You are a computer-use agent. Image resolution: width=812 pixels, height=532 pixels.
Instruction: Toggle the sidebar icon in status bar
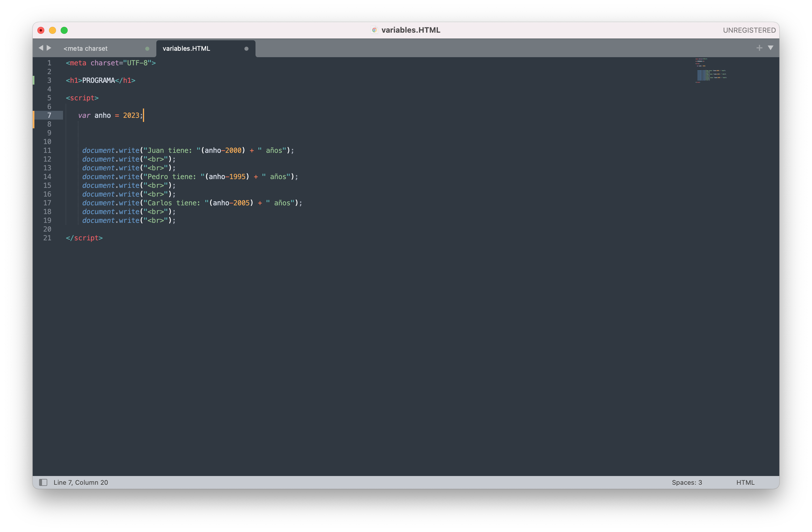pos(43,482)
